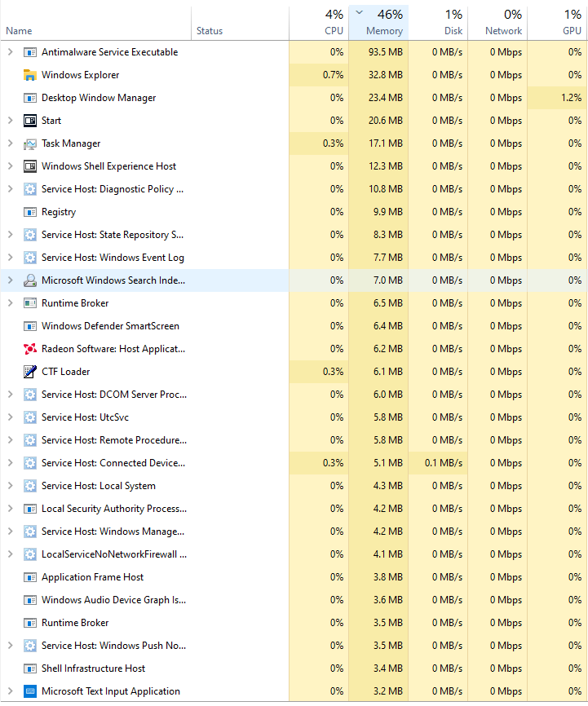The image size is (588, 706).
Task: Select the Registry process name
Action: pos(59,212)
